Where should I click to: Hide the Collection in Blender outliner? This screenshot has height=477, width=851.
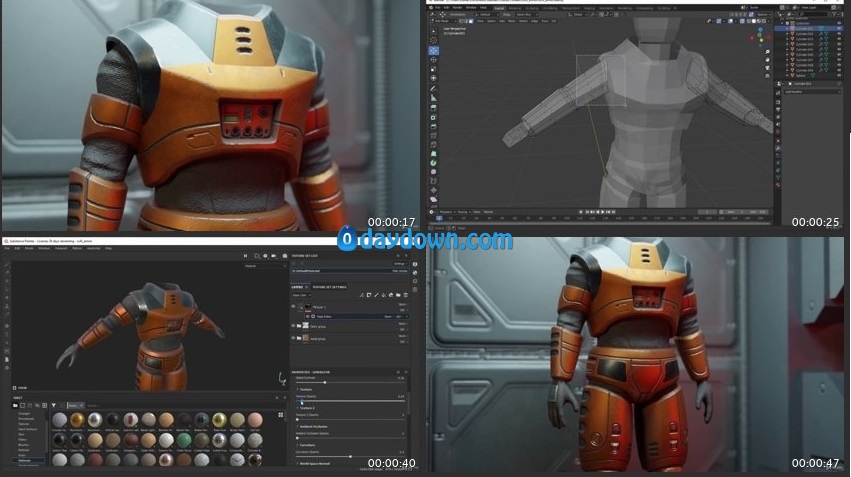pos(840,23)
